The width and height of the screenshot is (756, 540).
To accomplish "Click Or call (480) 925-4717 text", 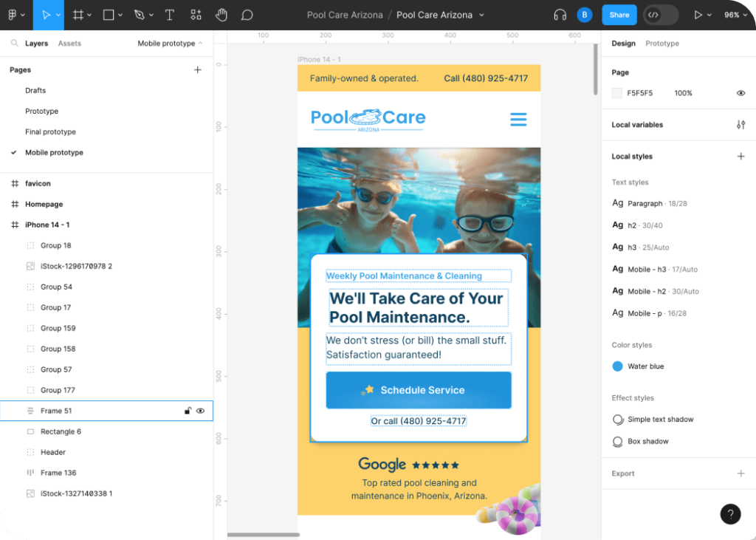I will (419, 421).
